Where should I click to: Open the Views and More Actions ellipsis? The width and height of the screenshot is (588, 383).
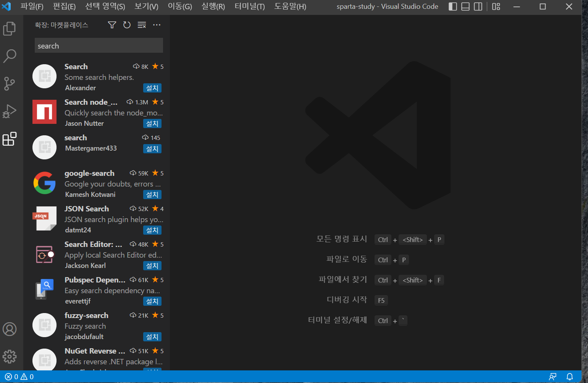pos(157,25)
